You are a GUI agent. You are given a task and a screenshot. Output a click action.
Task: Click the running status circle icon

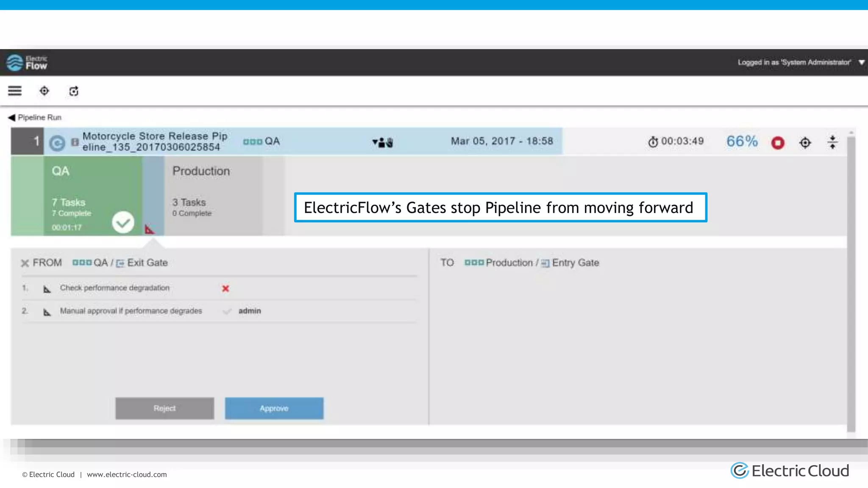pyautogui.click(x=57, y=143)
